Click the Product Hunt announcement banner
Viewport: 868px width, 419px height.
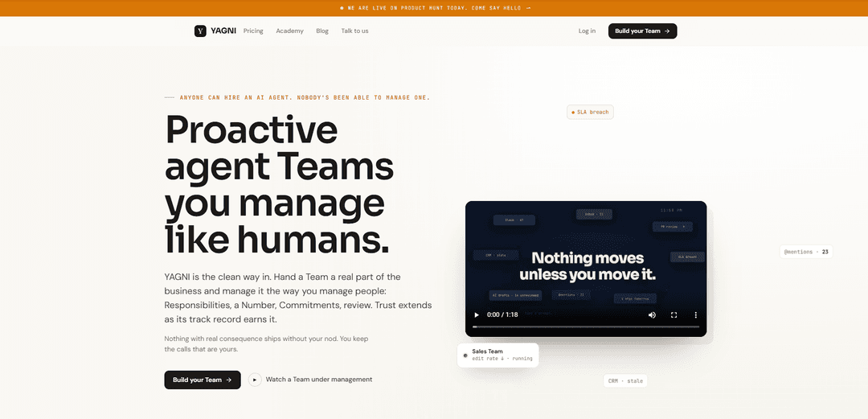click(434, 8)
